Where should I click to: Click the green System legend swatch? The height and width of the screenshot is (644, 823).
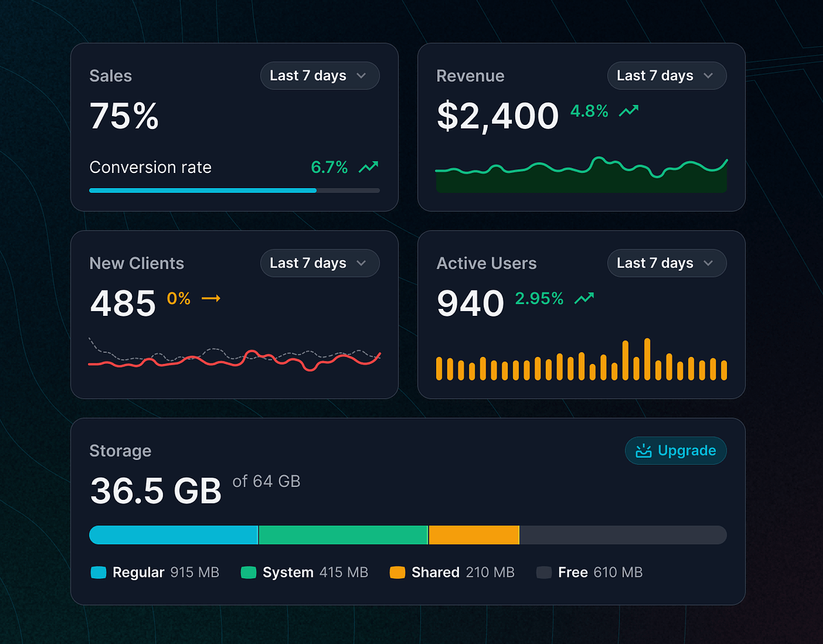249,573
